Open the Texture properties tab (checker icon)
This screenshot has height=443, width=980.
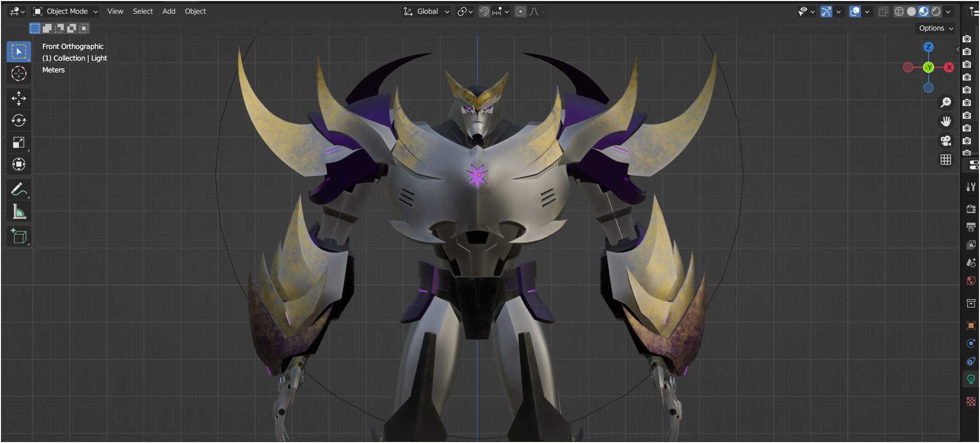[x=971, y=402]
